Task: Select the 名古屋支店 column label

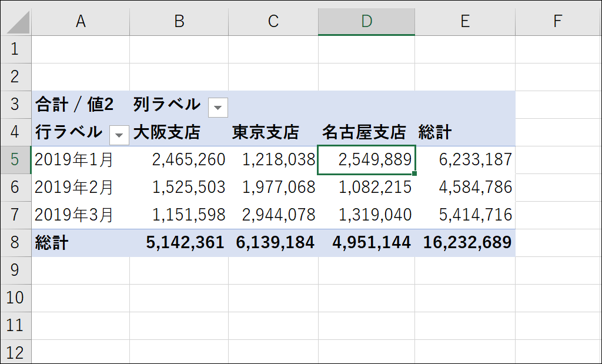Action: click(x=367, y=132)
